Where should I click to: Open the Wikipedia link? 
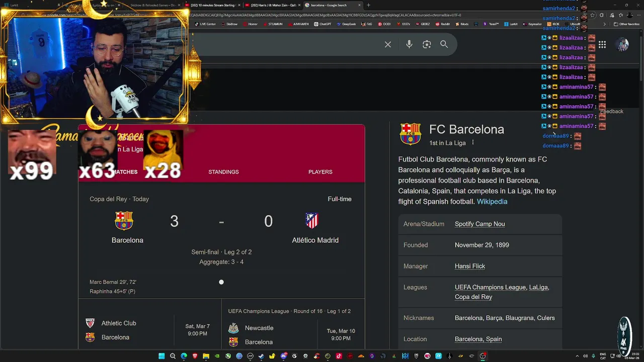pyautogui.click(x=492, y=202)
